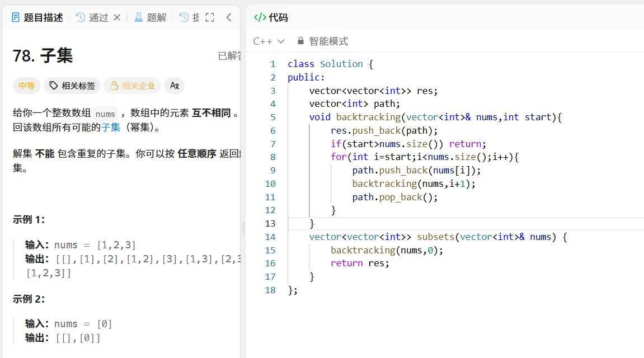
Task: Click the 示例 2 heading
Action: click(x=29, y=299)
